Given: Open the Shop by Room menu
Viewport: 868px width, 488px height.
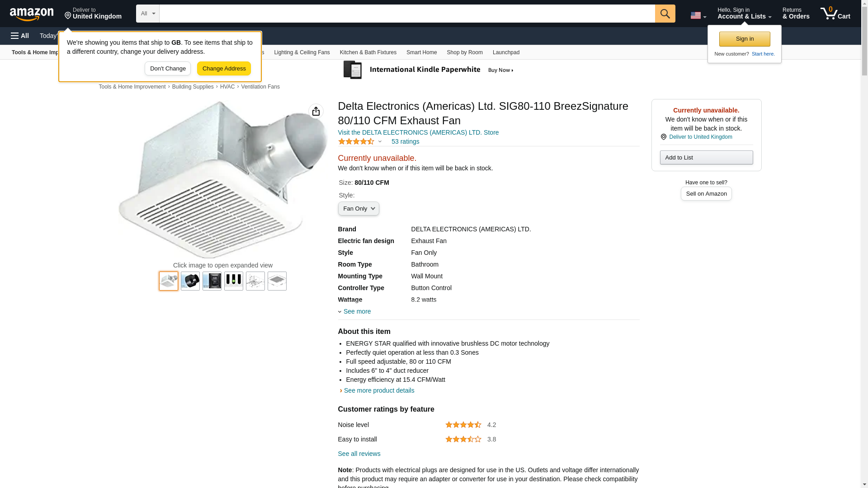Looking at the screenshot, I should point(464,52).
